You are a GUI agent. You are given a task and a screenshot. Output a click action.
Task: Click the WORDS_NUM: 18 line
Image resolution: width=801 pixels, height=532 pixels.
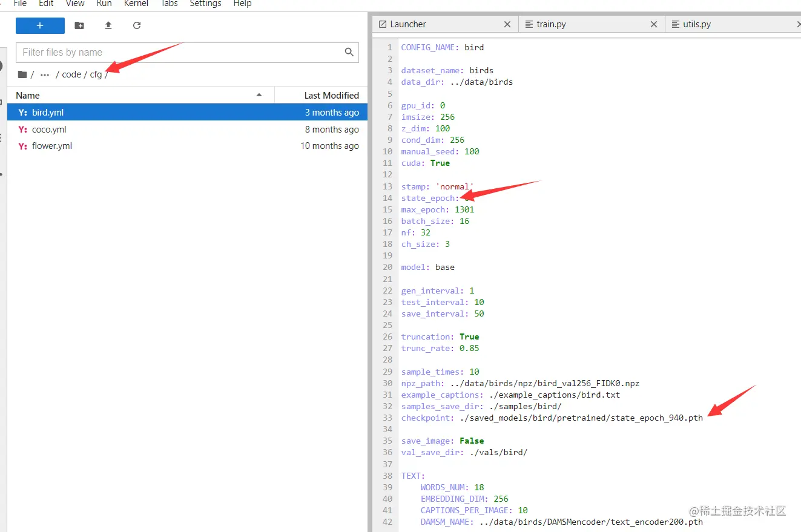click(452, 487)
